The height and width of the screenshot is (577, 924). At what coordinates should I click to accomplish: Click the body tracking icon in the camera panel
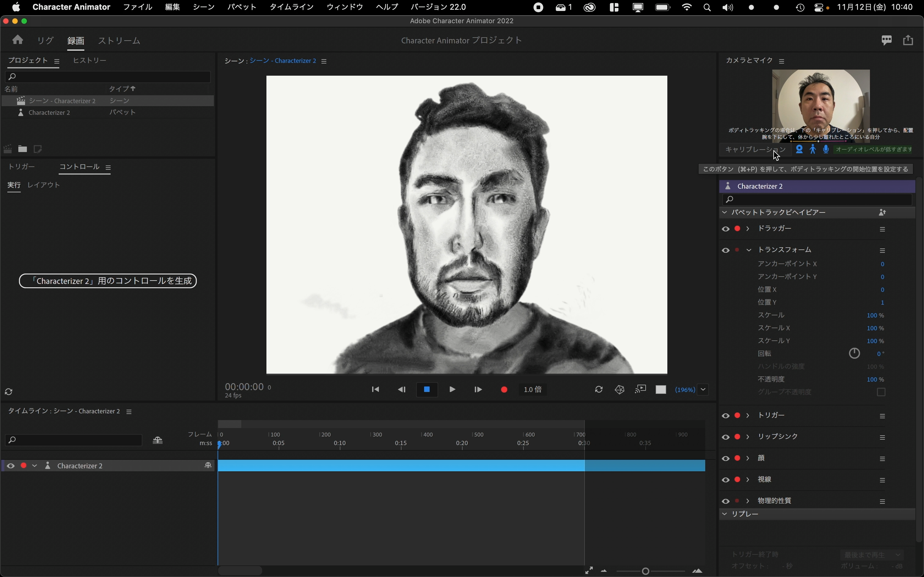pyautogui.click(x=813, y=150)
